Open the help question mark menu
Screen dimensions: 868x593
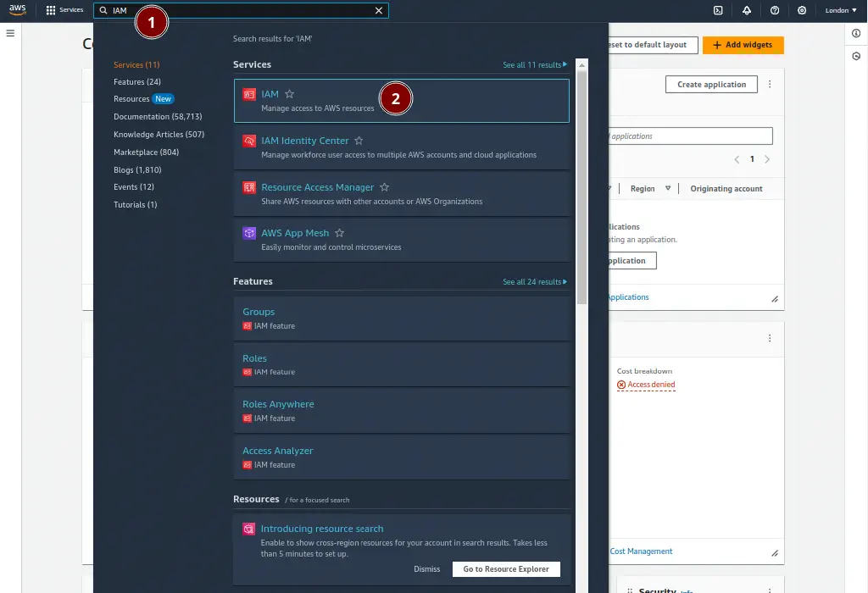pos(775,10)
